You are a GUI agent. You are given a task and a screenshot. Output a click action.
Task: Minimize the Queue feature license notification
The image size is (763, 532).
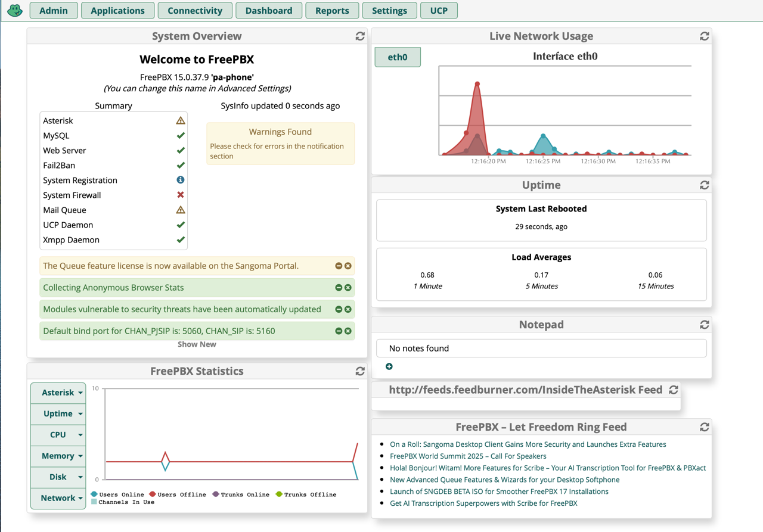[339, 266]
